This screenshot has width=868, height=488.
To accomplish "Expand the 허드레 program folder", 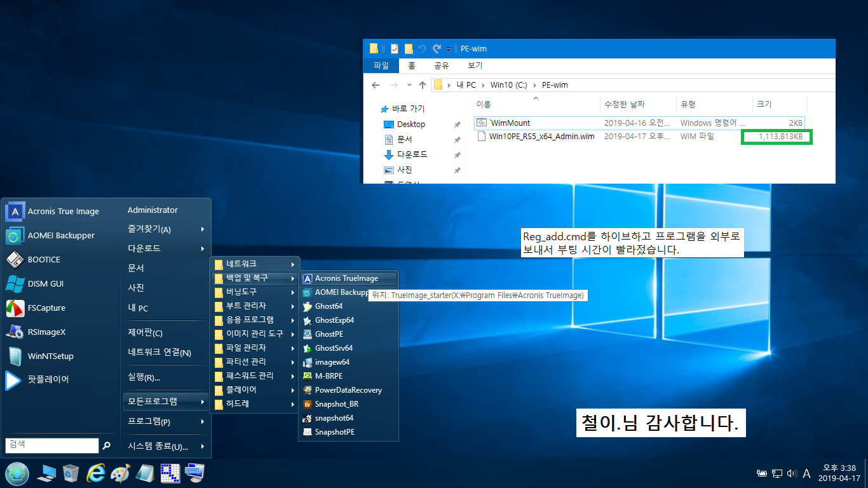I will pyautogui.click(x=254, y=403).
